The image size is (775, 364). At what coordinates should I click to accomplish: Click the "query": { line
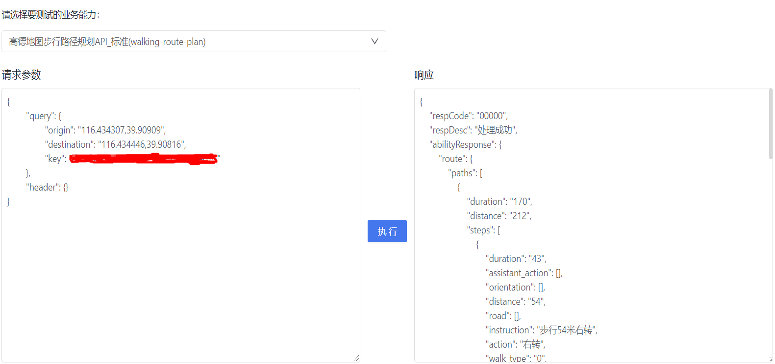pos(43,116)
